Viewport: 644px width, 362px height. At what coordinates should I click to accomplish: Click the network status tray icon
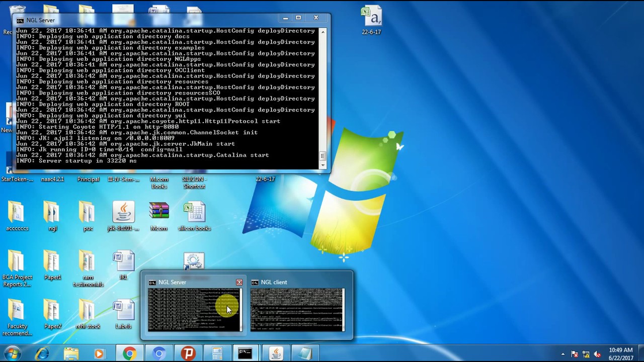pyautogui.click(x=586, y=354)
